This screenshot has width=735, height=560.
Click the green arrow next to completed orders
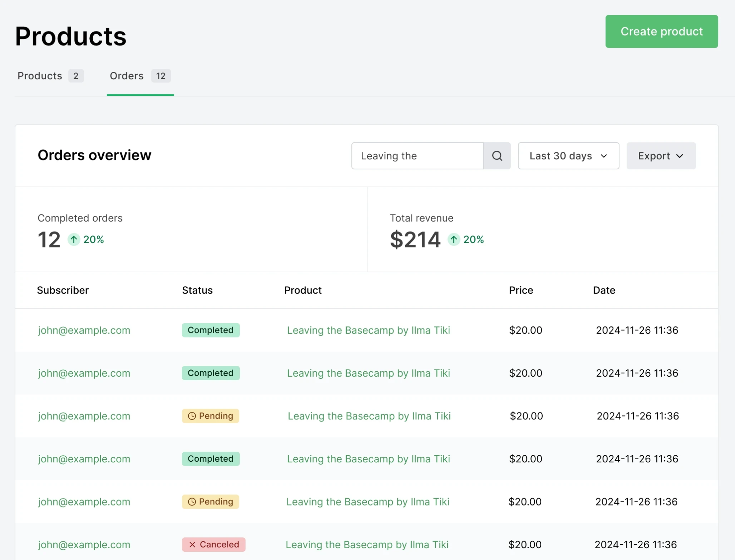74,239
